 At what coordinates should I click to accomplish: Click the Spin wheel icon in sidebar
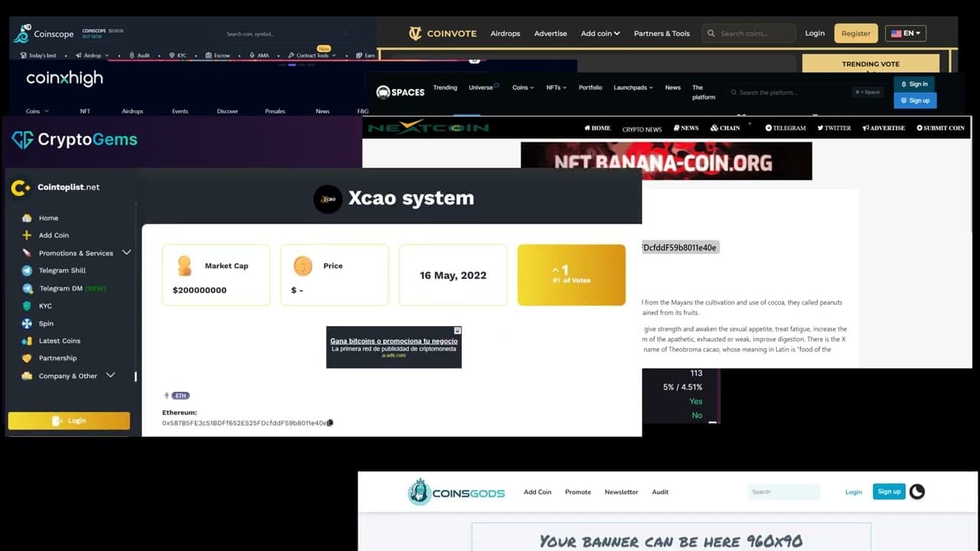tap(27, 324)
